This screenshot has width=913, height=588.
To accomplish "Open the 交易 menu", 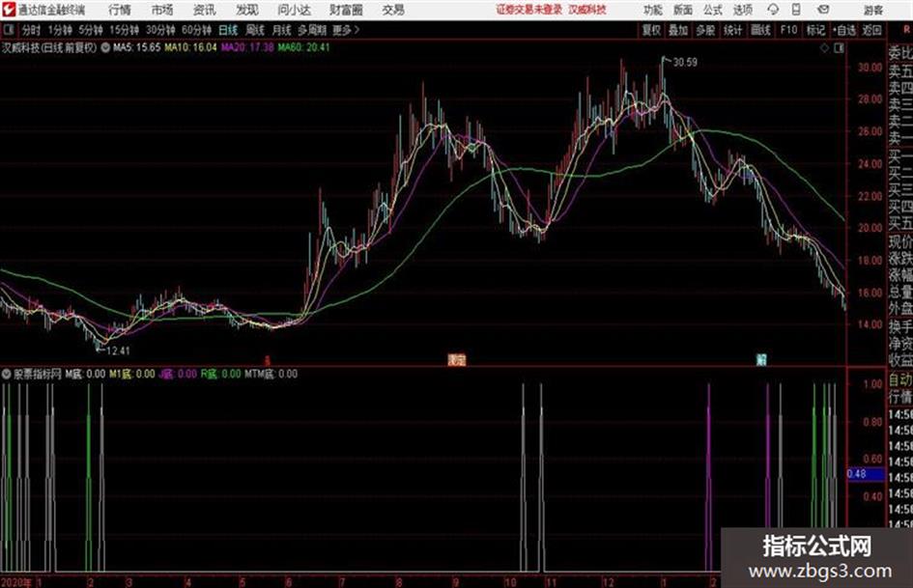I will (393, 10).
